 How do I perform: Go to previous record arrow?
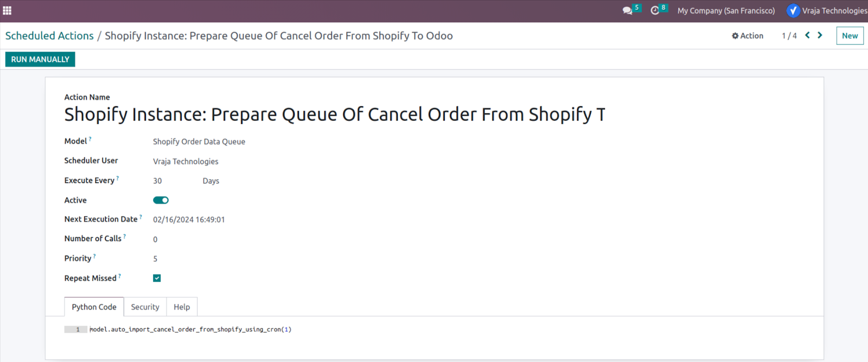coord(807,35)
